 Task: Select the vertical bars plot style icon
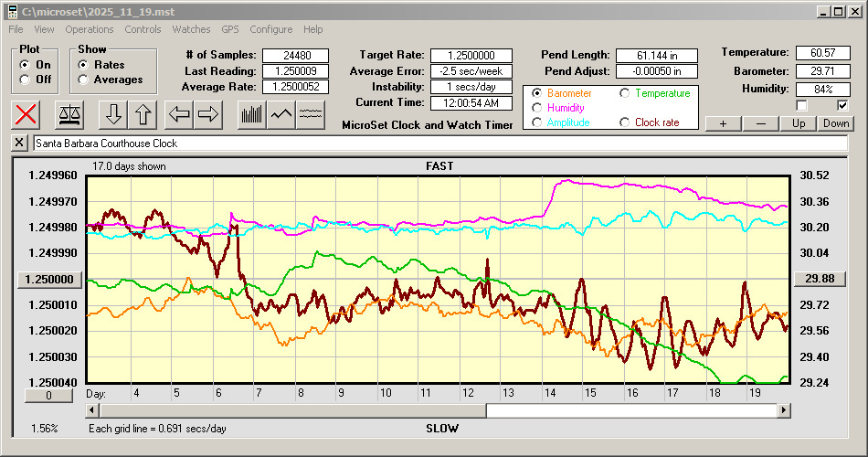pyautogui.click(x=251, y=114)
